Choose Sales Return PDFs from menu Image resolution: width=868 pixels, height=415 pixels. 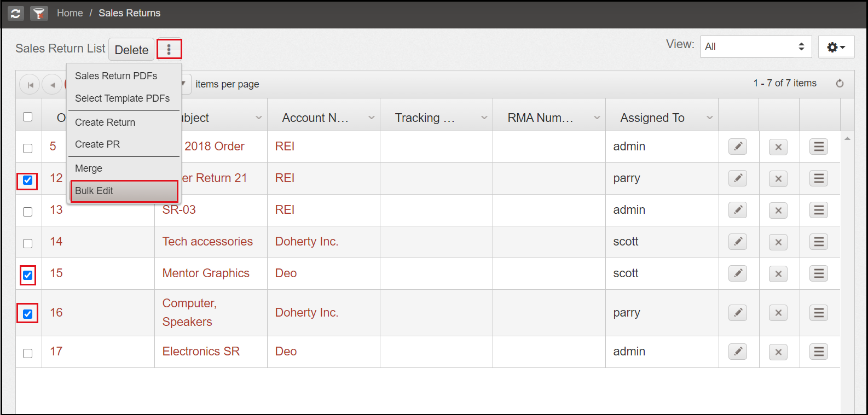click(124, 76)
